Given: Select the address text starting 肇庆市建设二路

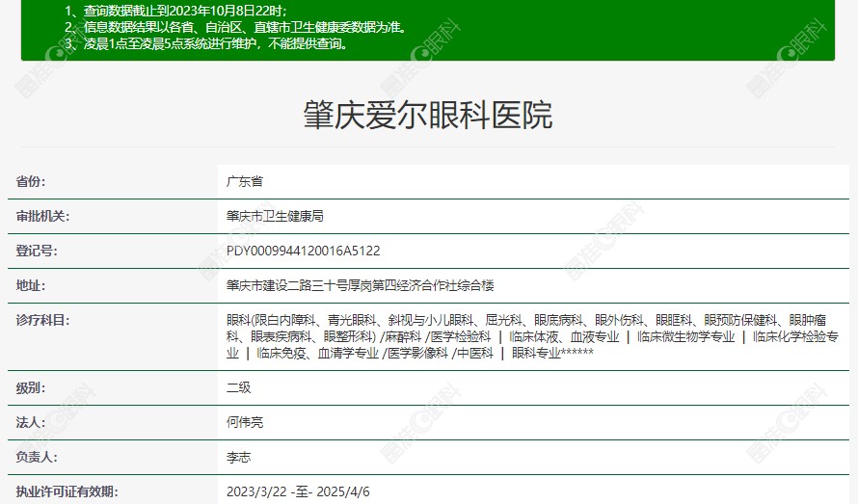Looking at the screenshot, I should [x=360, y=285].
